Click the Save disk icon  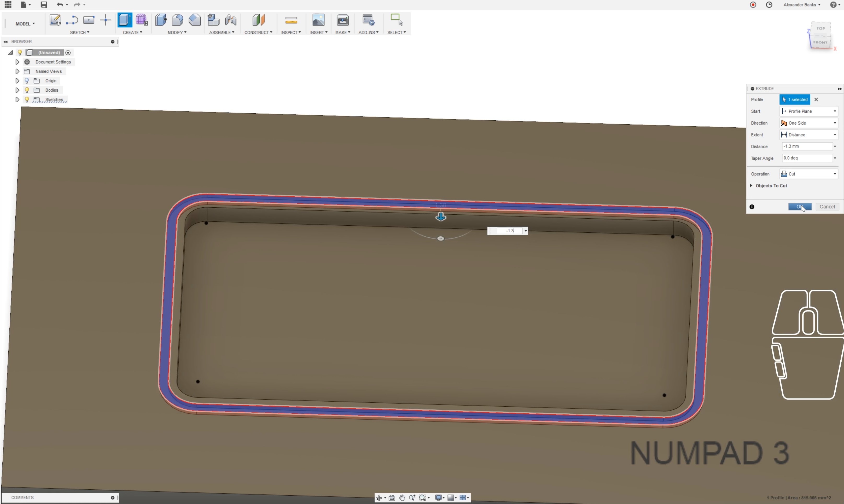[43, 5]
